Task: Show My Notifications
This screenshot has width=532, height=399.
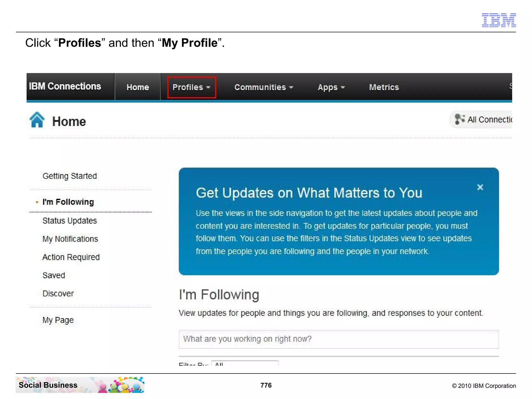Action: pos(70,239)
